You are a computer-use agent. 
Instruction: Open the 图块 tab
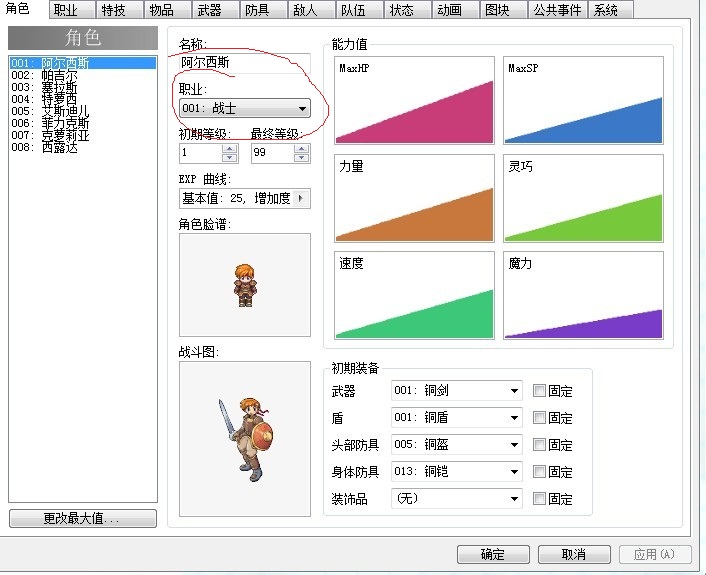(x=503, y=9)
